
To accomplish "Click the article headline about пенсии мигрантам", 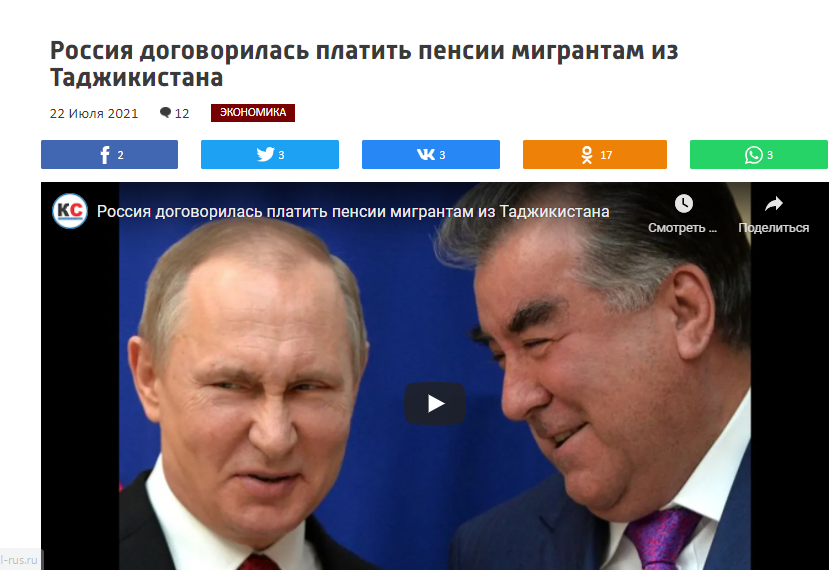I will (x=364, y=64).
